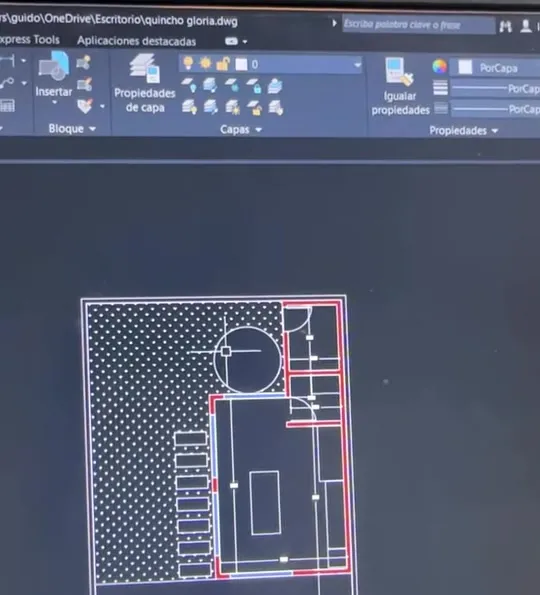Click the object color wheel icon
Screen dimensions: 540x595
[x=439, y=66]
